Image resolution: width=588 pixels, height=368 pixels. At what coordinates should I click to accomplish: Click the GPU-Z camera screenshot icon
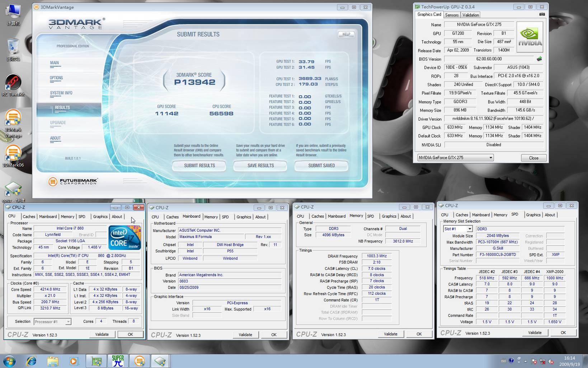tap(542, 14)
